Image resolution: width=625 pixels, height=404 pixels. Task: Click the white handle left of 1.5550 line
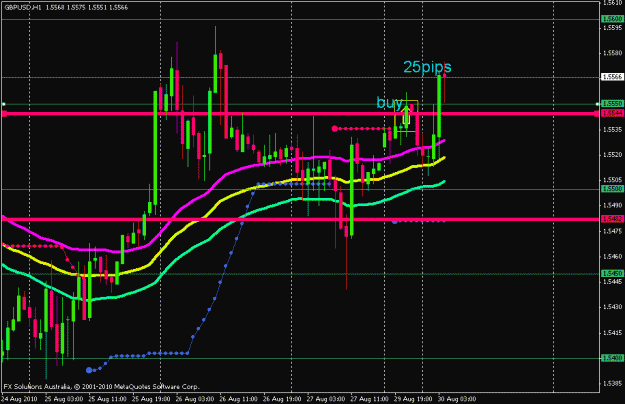4,104
